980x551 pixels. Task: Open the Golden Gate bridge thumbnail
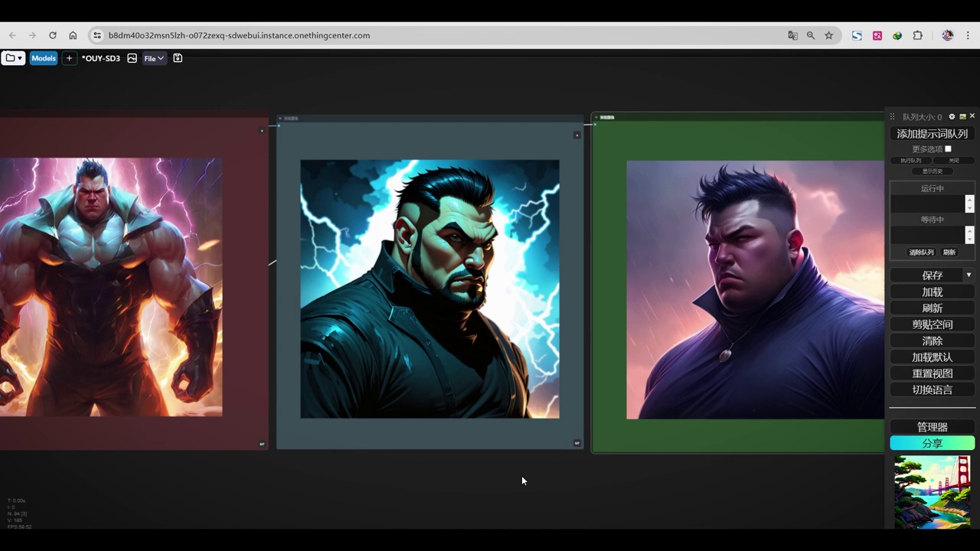[x=933, y=492]
